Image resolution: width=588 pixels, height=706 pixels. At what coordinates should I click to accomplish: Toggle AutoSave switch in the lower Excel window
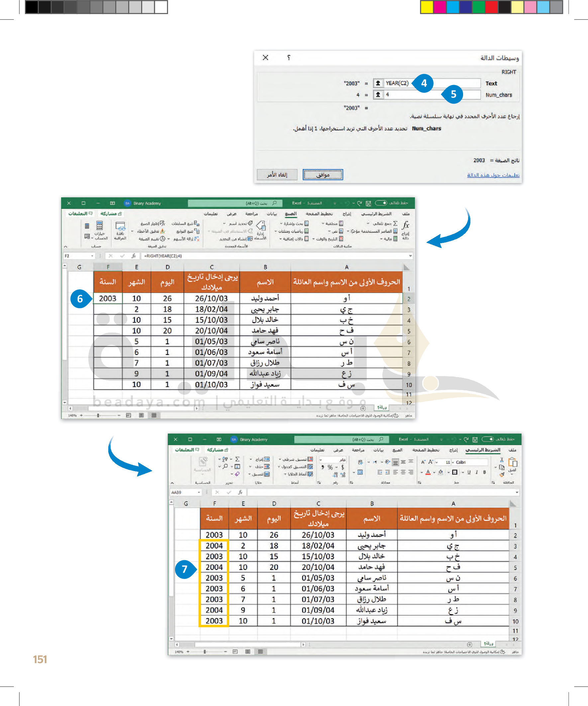pyautogui.click(x=488, y=439)
